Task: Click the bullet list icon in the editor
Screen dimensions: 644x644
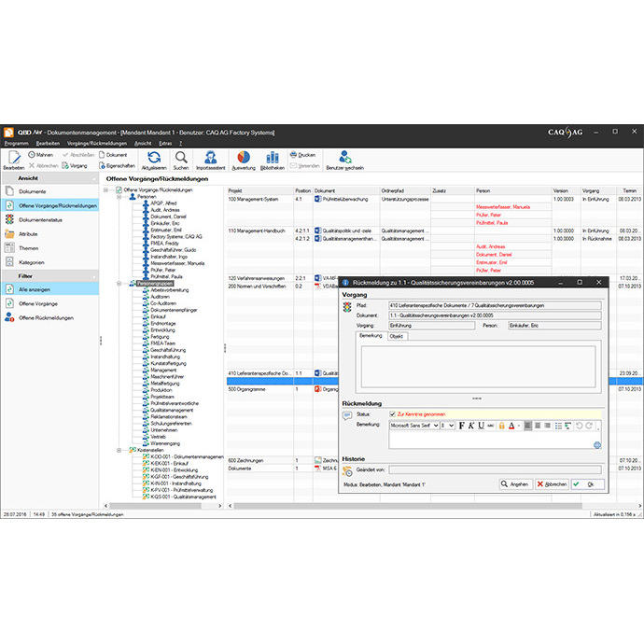Action: click(x=558, y=426)
